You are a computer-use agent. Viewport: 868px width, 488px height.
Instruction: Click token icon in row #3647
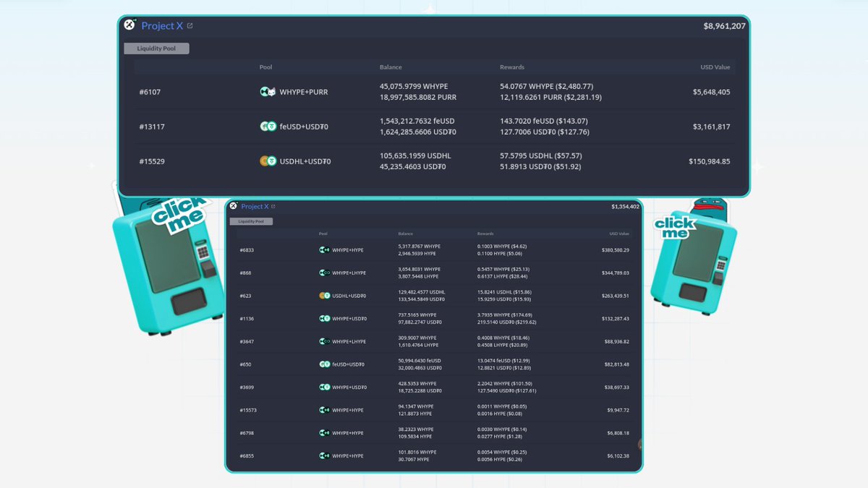325,342
